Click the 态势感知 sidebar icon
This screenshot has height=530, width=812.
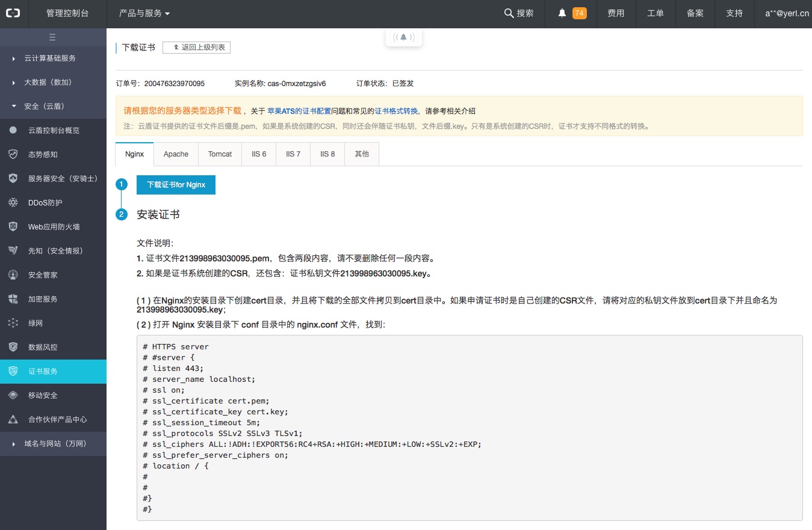13,154
